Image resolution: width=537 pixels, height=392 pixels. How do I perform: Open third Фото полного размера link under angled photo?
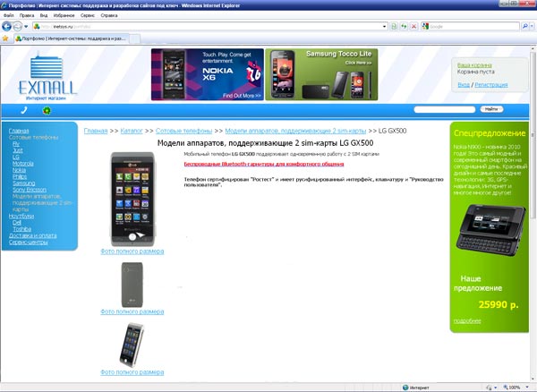tap(132, 372)
